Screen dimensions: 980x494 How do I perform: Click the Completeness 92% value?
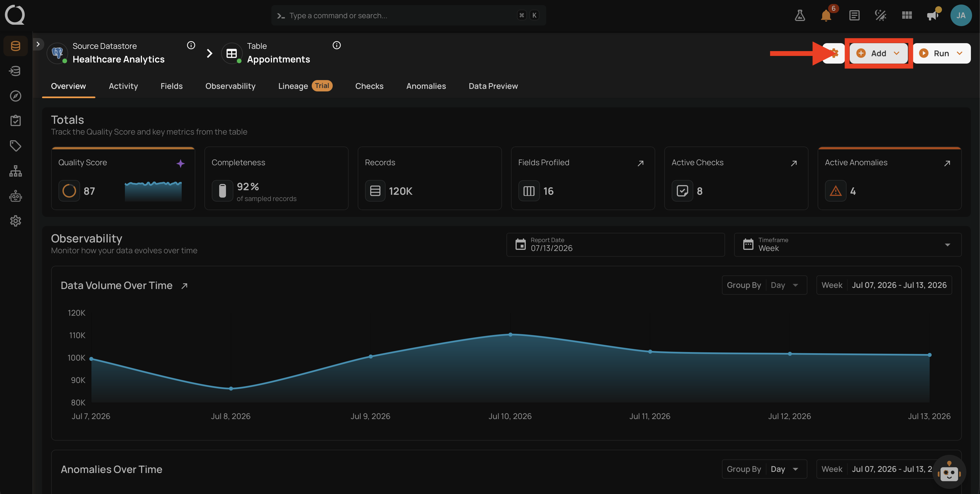click(248, 187)
